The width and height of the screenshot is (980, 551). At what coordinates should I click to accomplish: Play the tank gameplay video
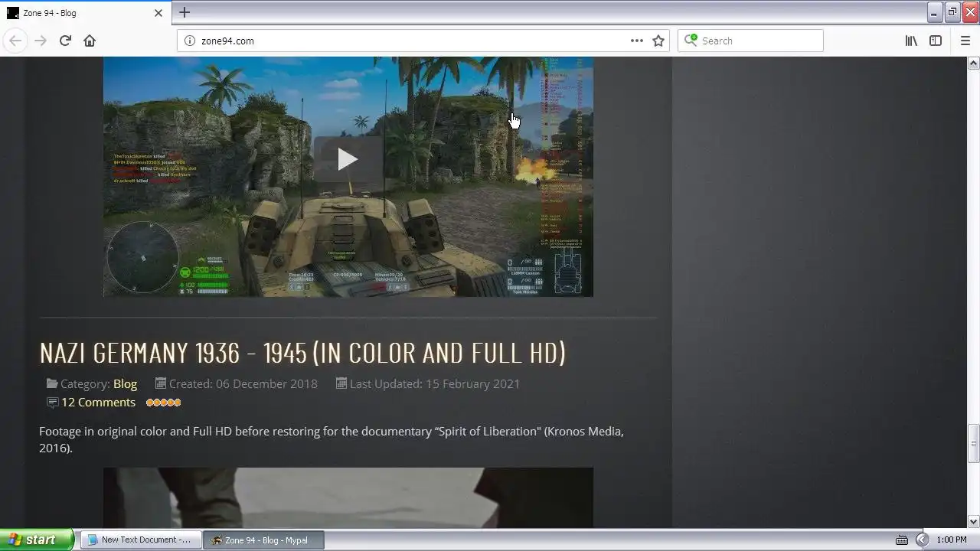point(348,159)
